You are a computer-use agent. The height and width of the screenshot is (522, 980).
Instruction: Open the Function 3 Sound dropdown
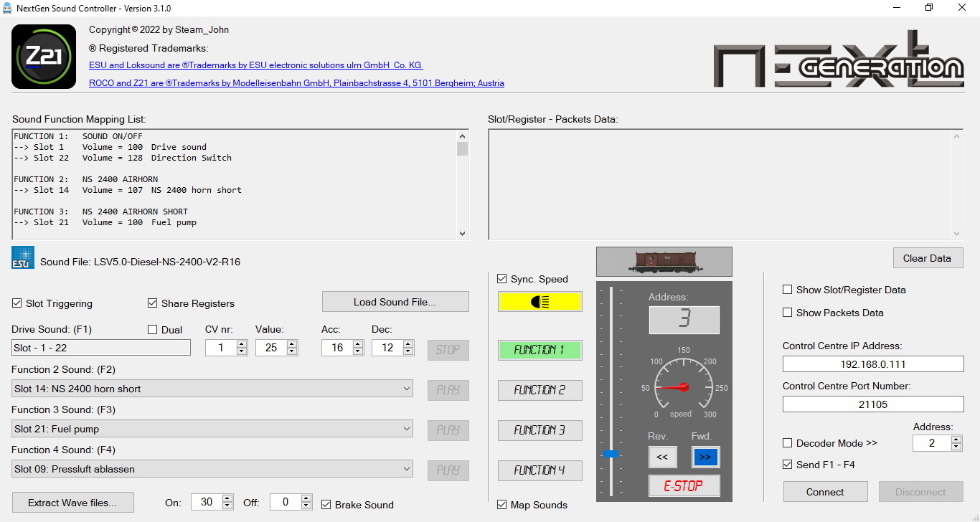coord(212,429)
